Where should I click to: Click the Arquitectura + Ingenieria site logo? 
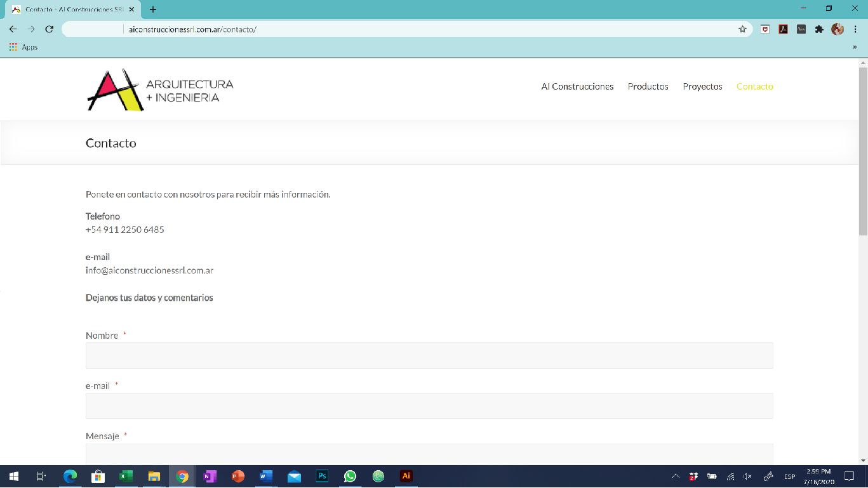tap(160, 90)
